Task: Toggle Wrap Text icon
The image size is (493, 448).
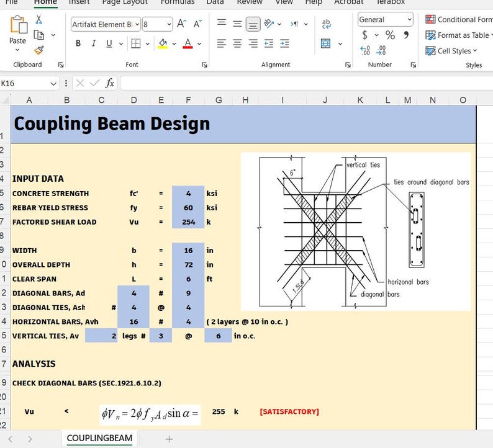Action: [327, 24]
